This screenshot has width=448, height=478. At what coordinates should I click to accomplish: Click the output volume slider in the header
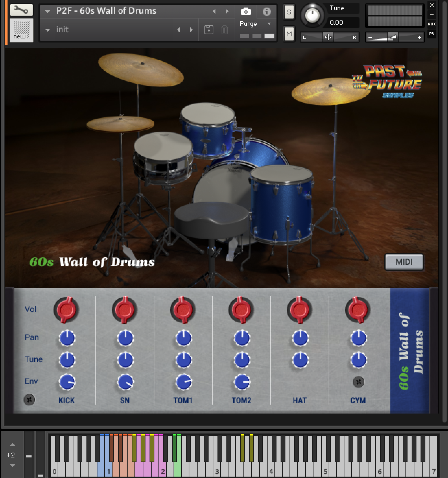[x=394, y=37]
